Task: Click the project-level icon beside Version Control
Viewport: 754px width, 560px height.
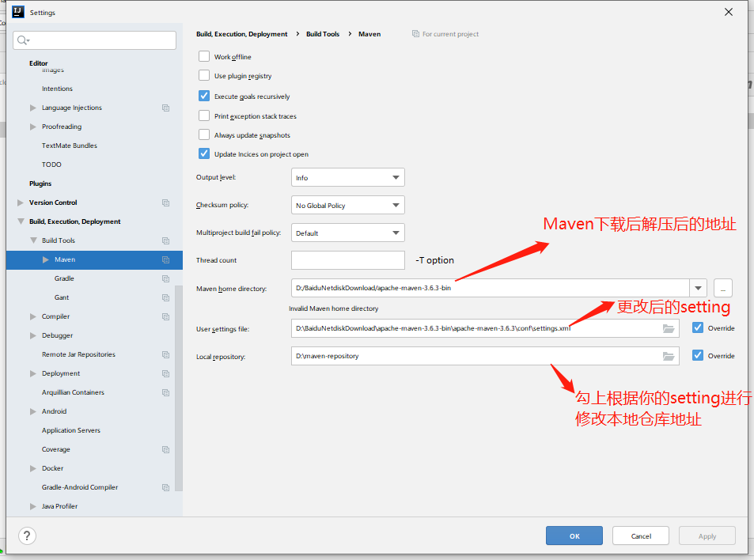Action: point(166,202)
